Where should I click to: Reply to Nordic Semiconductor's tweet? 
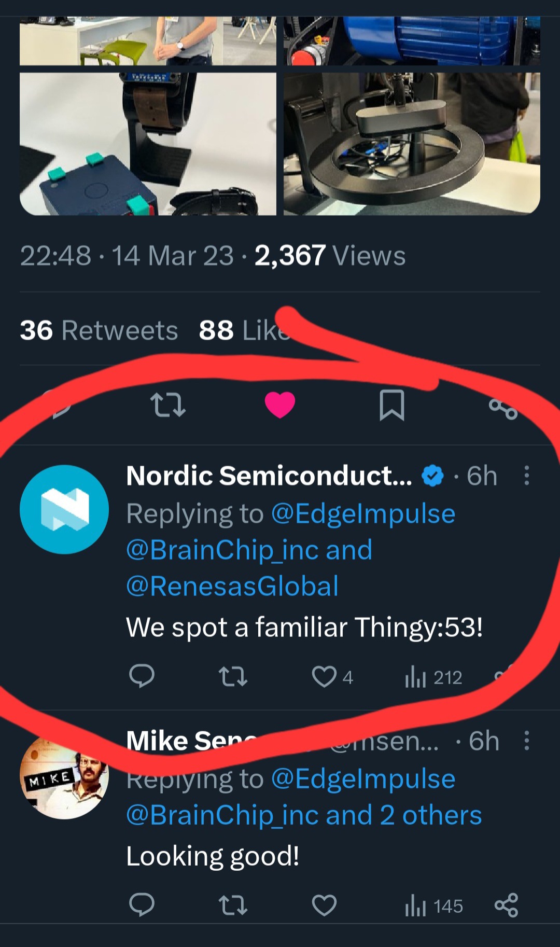tap(142, 676)
